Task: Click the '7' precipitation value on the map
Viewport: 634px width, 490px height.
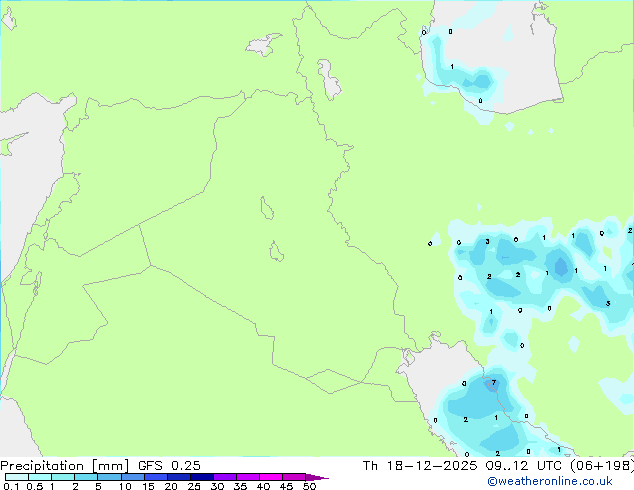Action: pyautogui.click(x=493, y=382)
